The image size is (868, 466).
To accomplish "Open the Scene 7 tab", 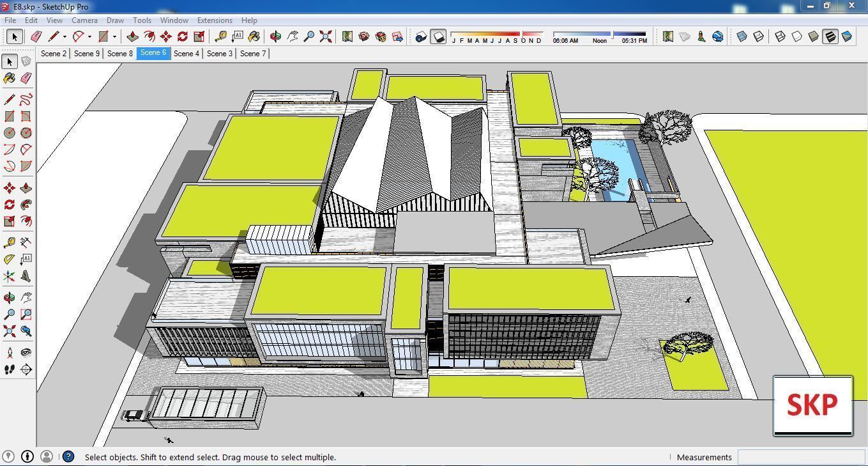I will coord(253,53).
